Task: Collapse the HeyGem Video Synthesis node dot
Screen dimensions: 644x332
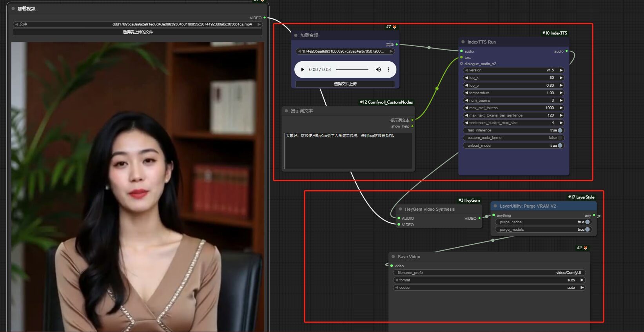Action: [401, 209]
